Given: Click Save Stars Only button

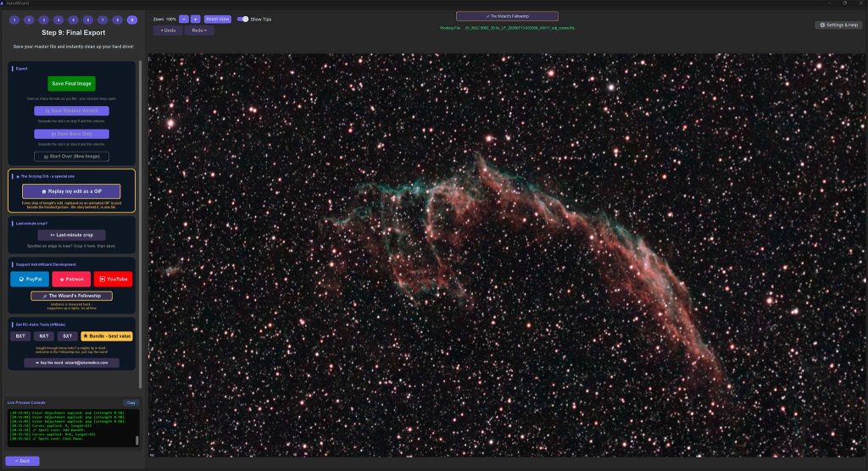Looking at the screenshot, I should [x=71, y=134].
